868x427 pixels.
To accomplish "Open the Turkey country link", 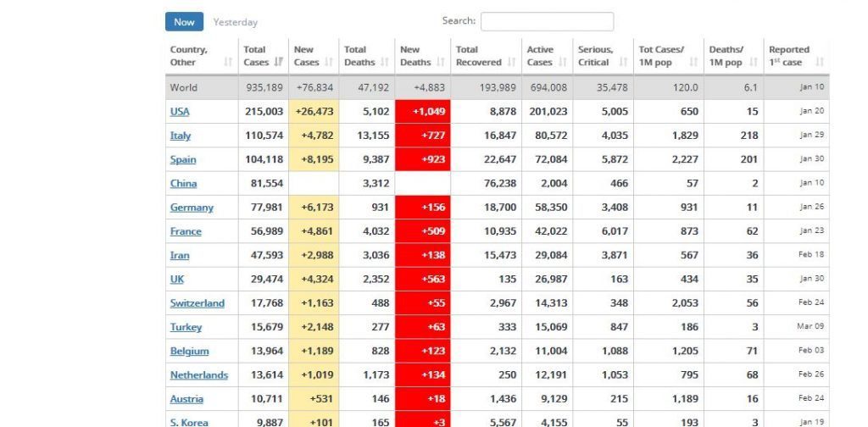I will pyautogui.click(x=186, y=327).
